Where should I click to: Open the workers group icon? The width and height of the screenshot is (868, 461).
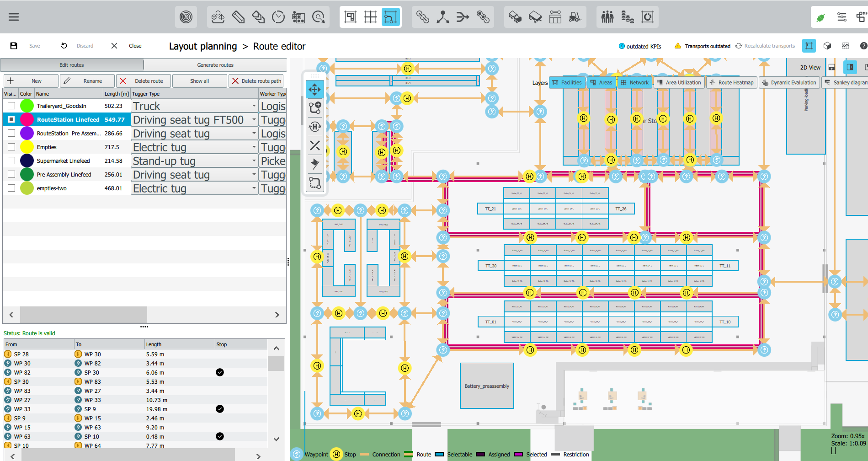pyautogui.click(x=607, y=17)
